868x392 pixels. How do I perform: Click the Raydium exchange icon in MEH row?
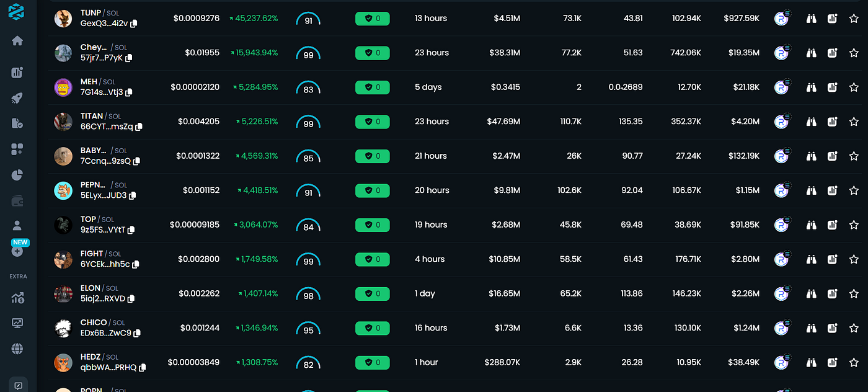tap(782, 87)
